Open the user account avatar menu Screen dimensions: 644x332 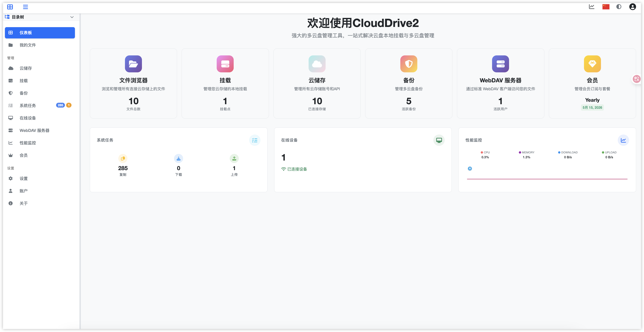632,7
